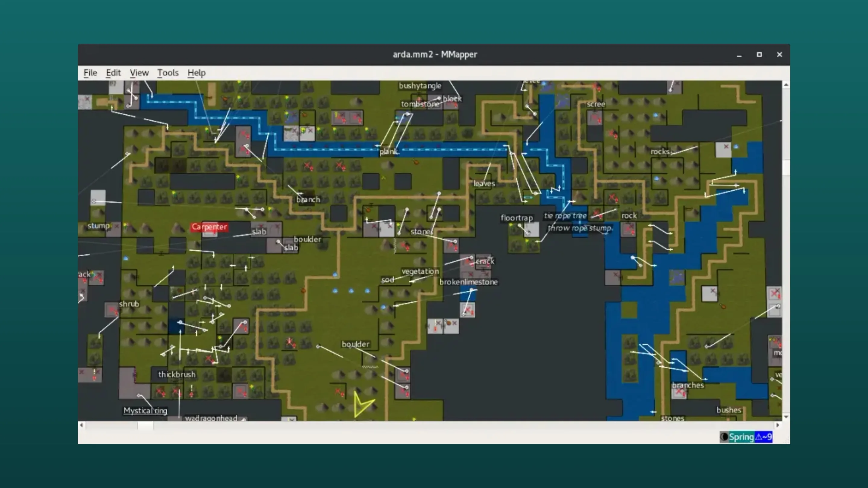Click the 'scree' map label

click(596, 104)
